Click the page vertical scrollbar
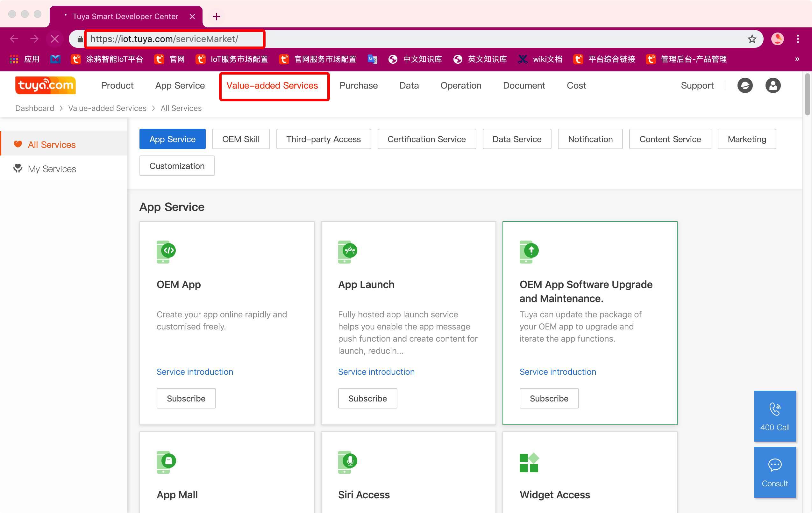This screenshot has width=812, height=513. pos(807,95)
